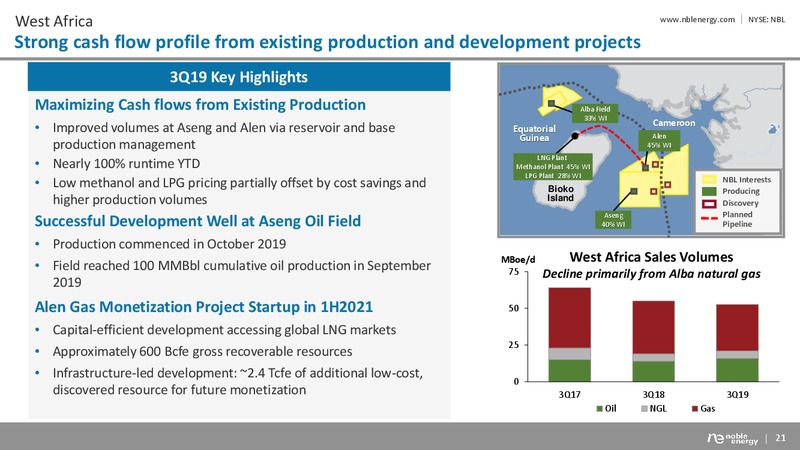
Task: Click the 3Q17 axis label
Action: coord(569,394)
